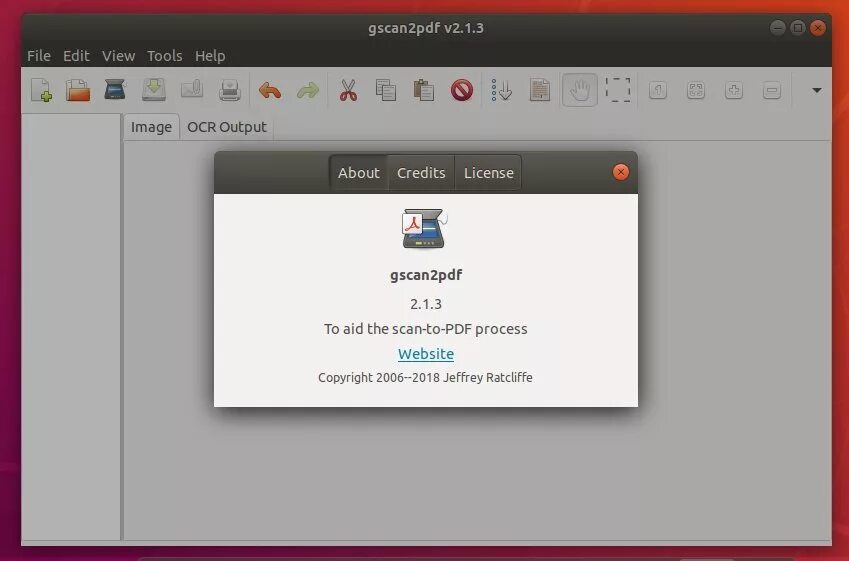Viewport: 849px width, 561px height.
Task: Click 'To aid the scan-to-PDF process' text
Action: pos(426,329)
